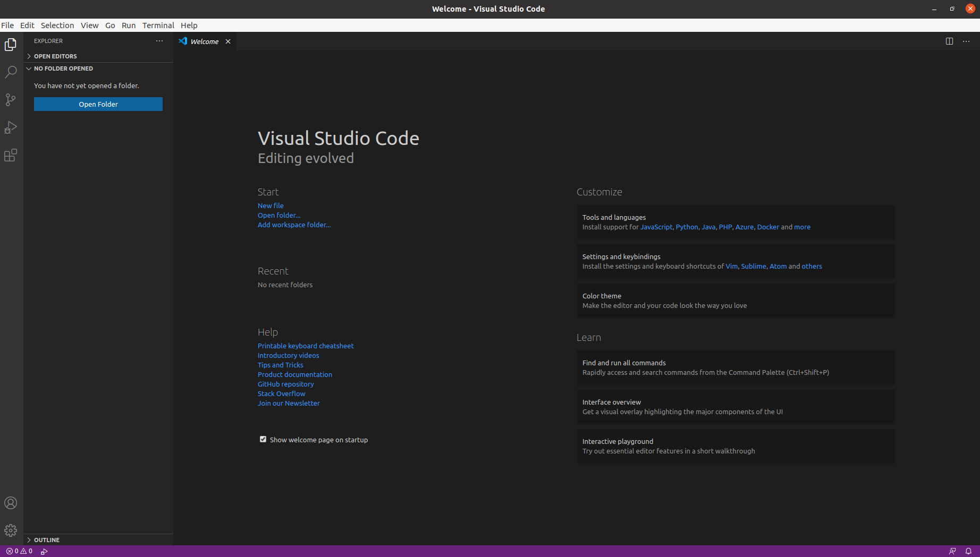Click the debug status bar icon
Image resolution: width=980 pixels, height=557 pixels.
click(x=44, y=551)
